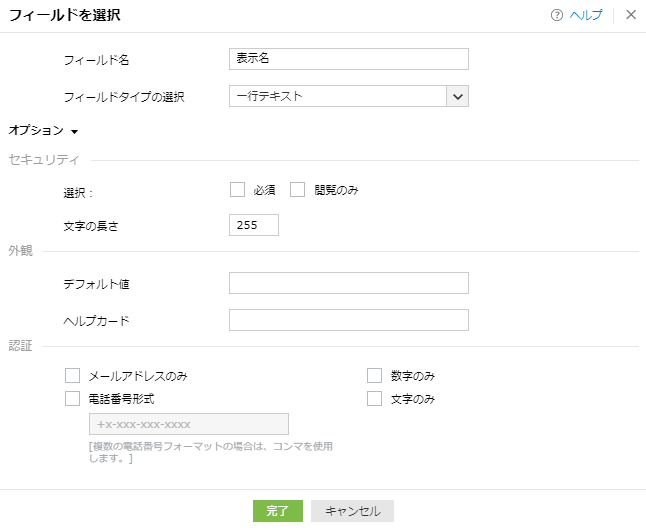Image resolution: width=646 pixels, height=530 pixels.
Task: Click the help question mark icon
Action: [557, 15]
